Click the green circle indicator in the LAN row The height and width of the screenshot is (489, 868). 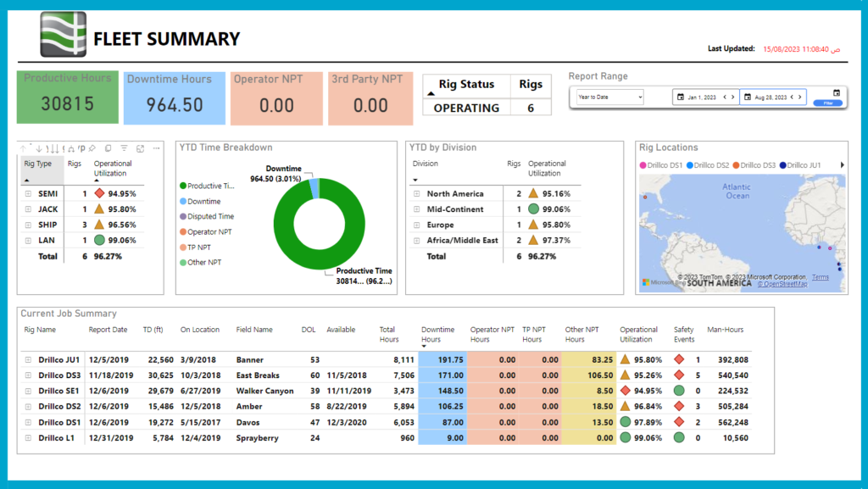pos(99,240)
